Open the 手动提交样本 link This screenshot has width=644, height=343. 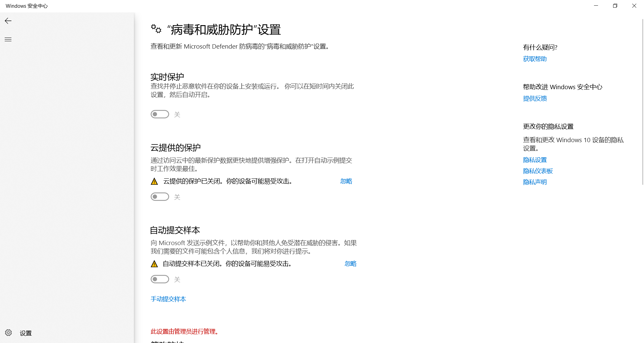point(168,299)
